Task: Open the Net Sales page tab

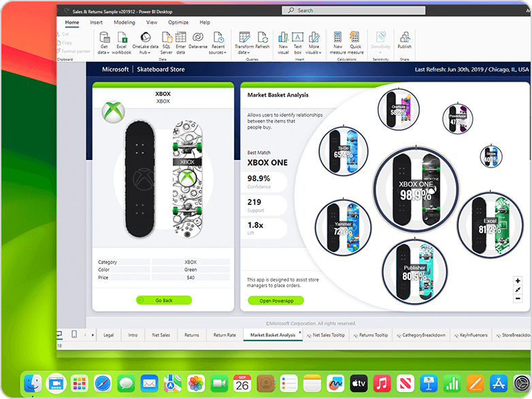Action: pos(160,335)
